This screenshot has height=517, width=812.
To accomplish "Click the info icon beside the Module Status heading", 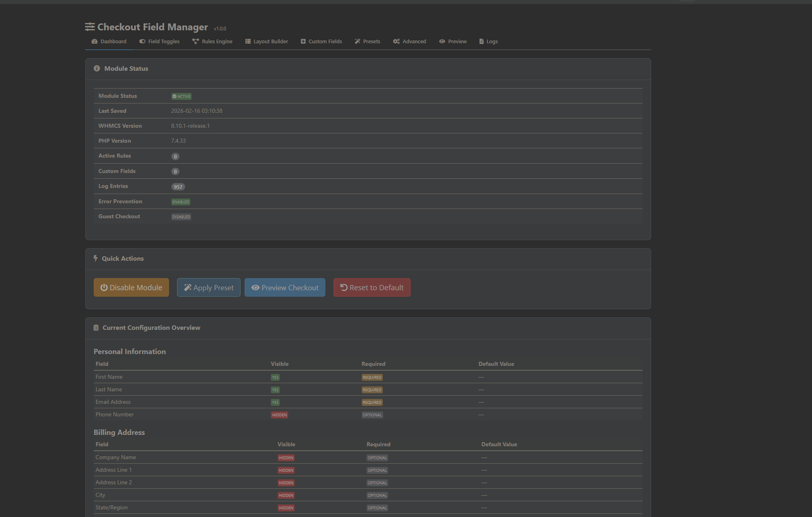I will coord(97,69).
